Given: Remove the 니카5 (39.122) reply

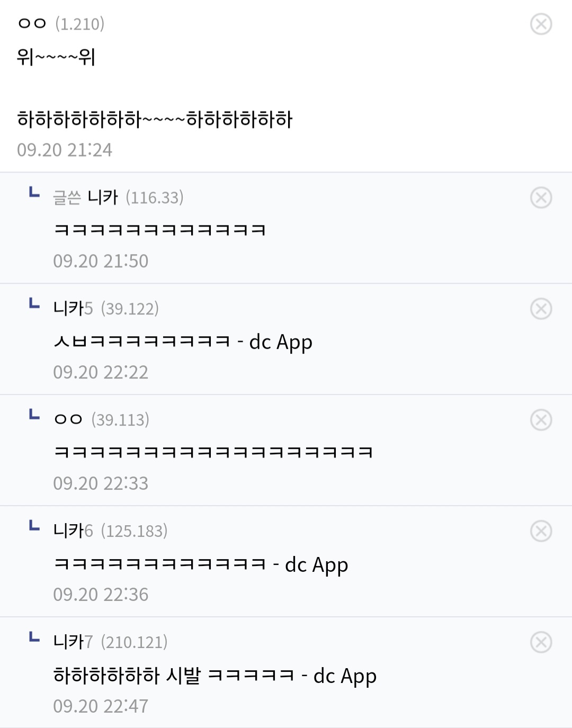Looking at the screenshot, I should 541,309.
